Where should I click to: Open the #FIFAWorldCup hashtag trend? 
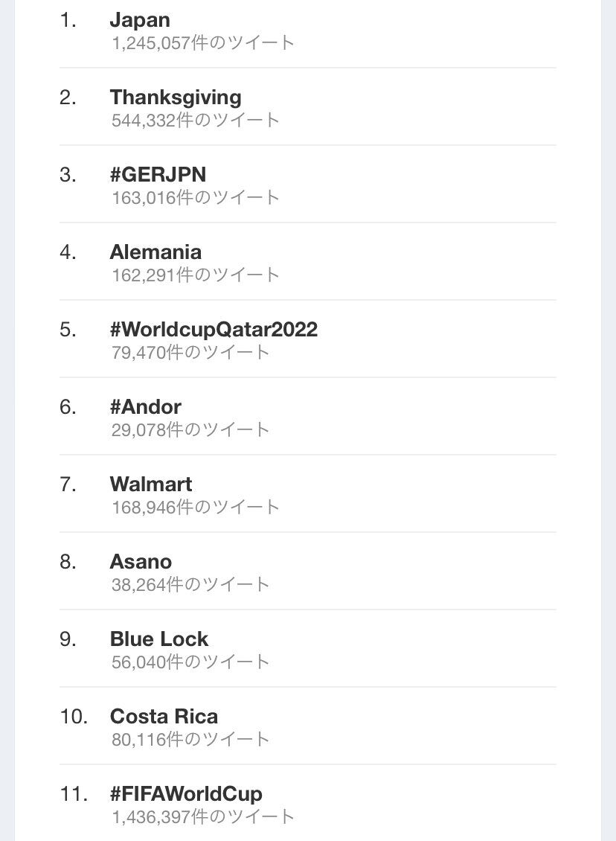pyautogui.click(x=186, y=794)
